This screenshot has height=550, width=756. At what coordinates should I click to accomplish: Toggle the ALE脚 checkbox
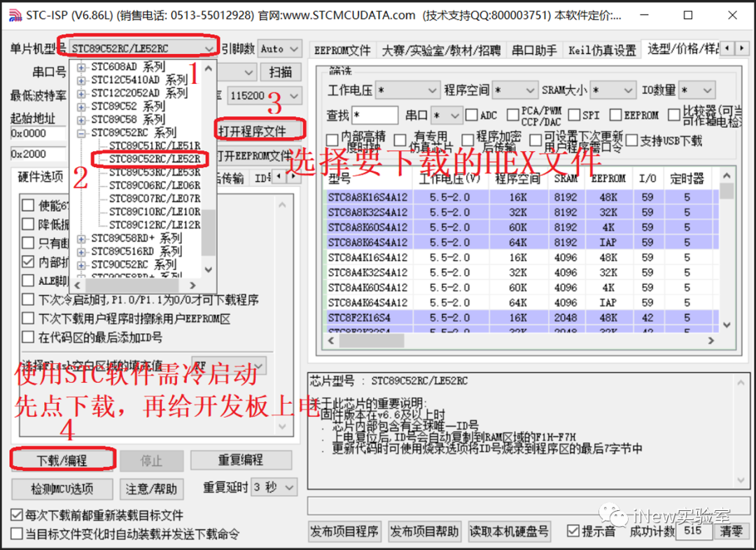28,281
